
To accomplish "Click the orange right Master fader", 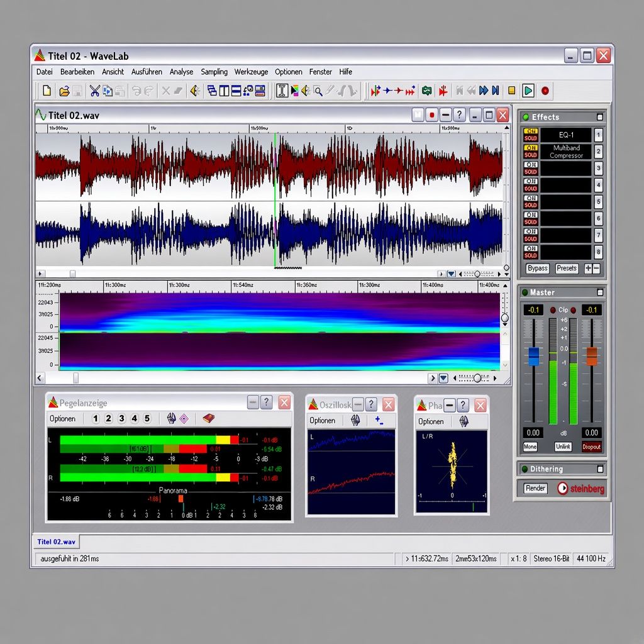I will 592,357.
